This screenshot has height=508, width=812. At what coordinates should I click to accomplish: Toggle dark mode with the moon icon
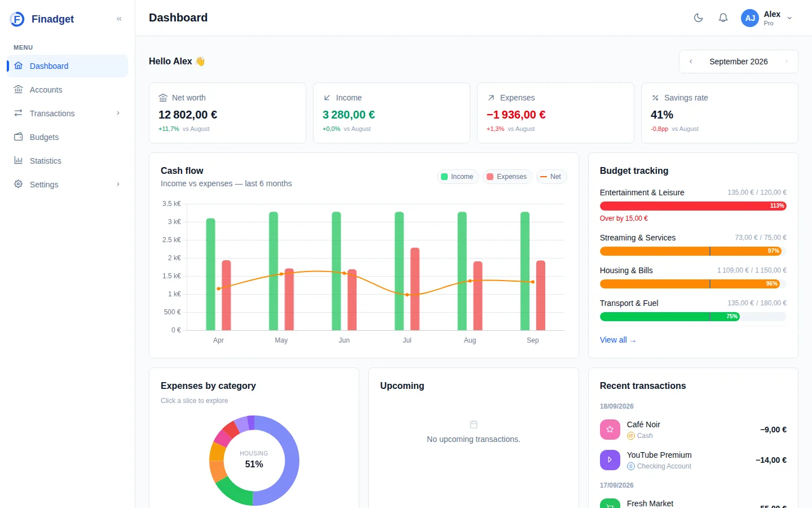click(698, 18)
